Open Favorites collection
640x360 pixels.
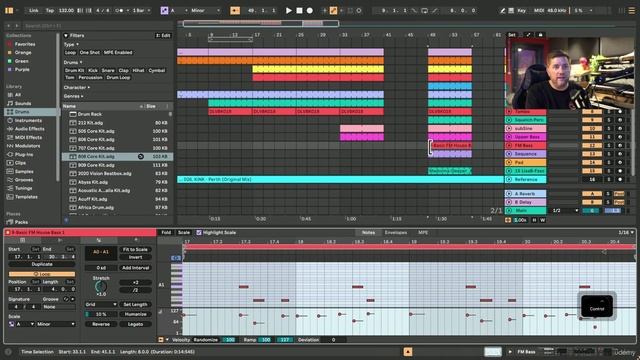(24, 44)
